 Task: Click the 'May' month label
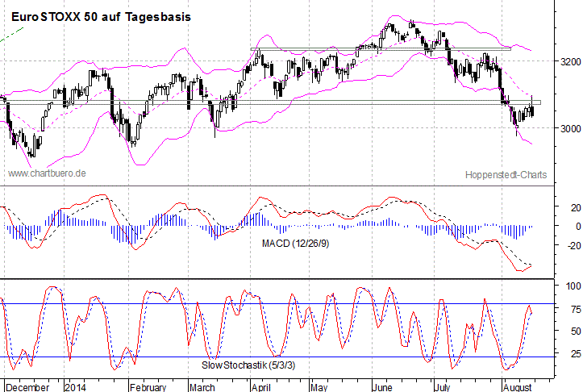(319, 387)
